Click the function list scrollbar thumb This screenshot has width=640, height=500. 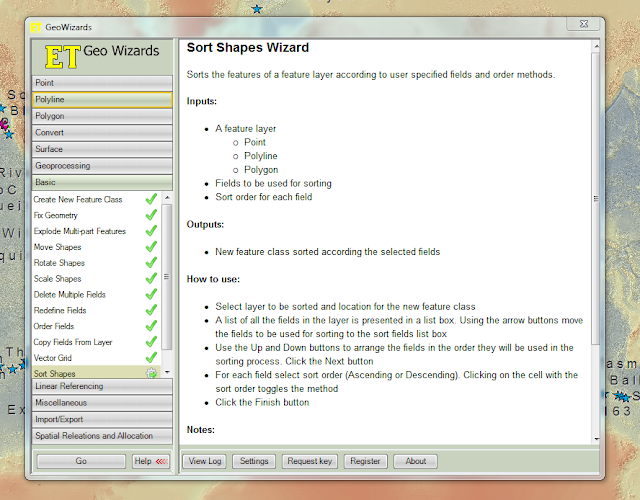click(167, 277)
